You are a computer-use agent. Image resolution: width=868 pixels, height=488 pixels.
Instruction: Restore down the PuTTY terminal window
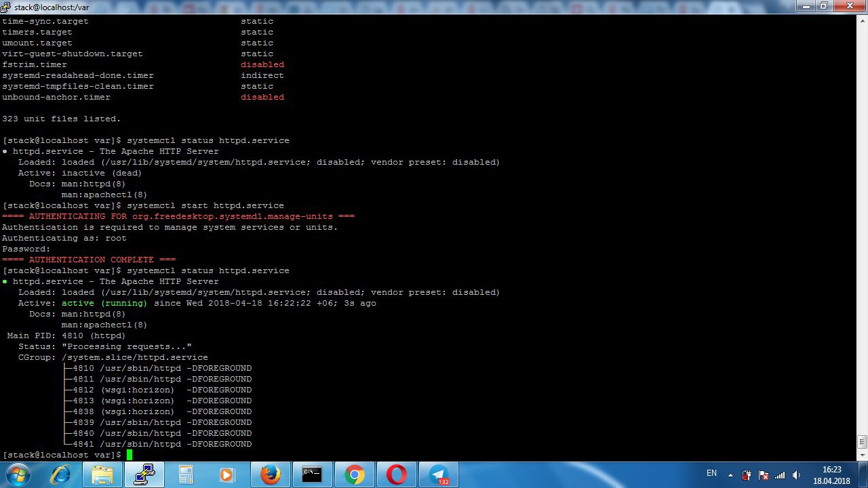coord(825,6)
